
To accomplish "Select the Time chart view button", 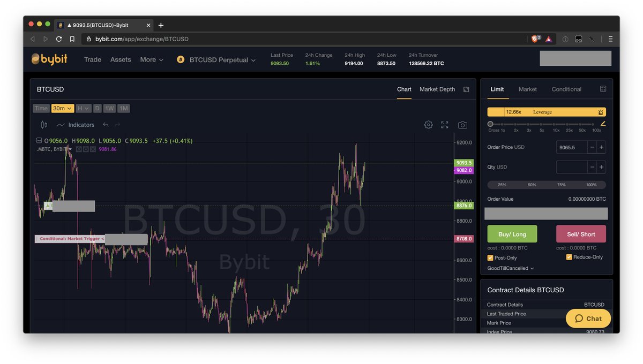I will (41, 108).
